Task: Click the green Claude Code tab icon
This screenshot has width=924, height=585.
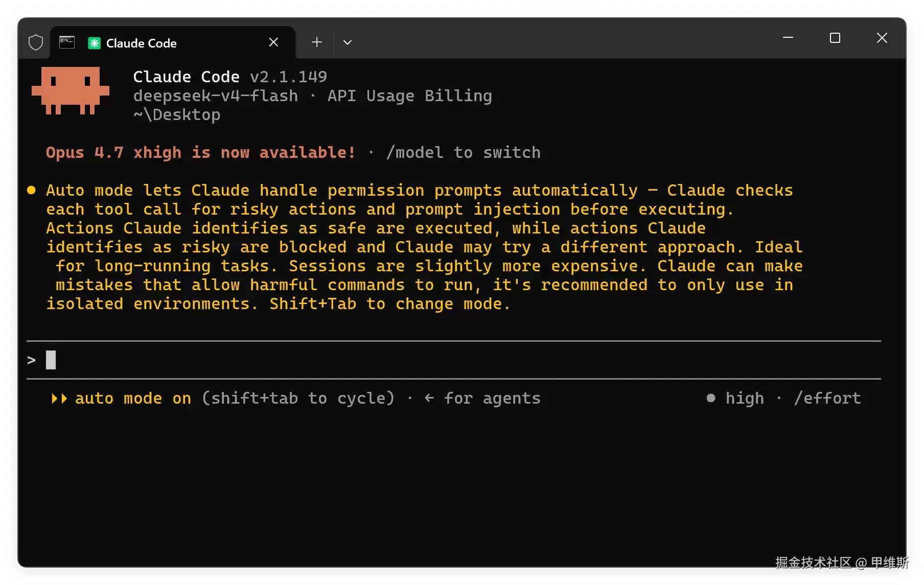Action: [94, 43]
